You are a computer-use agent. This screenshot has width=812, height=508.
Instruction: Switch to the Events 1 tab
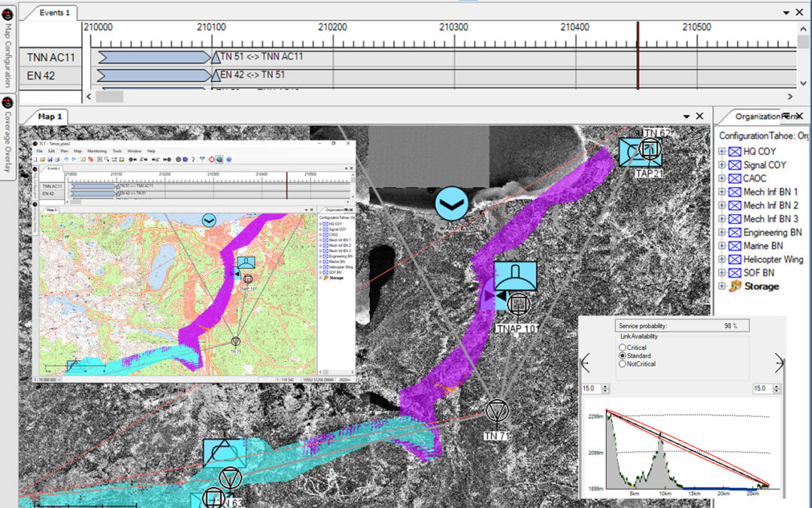(x=54, y=13)
